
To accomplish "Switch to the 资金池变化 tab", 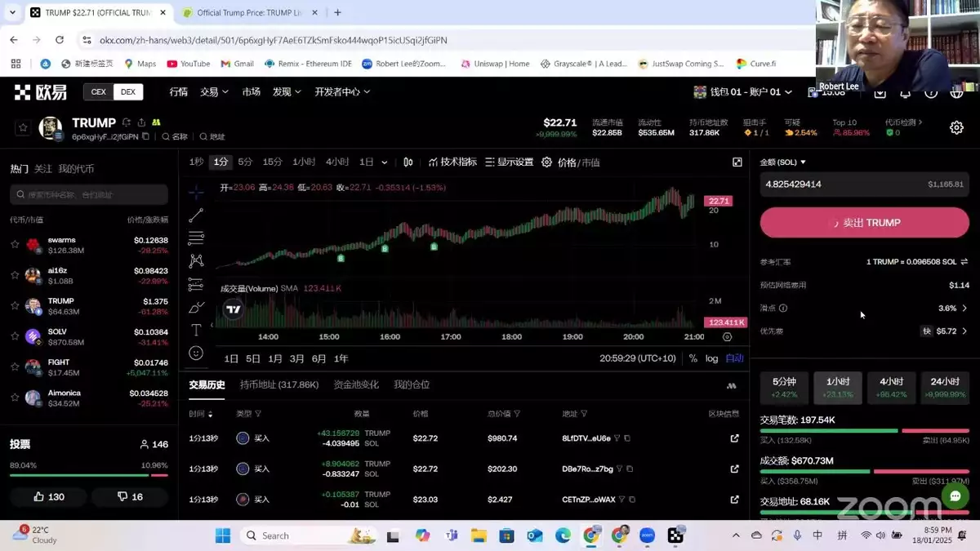I will point(356,384).
